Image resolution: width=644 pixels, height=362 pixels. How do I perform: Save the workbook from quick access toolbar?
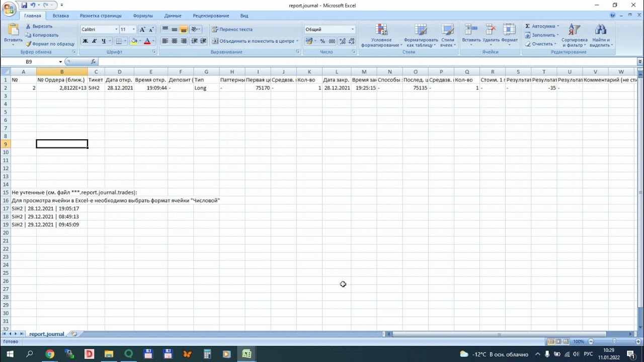[24, 5]
